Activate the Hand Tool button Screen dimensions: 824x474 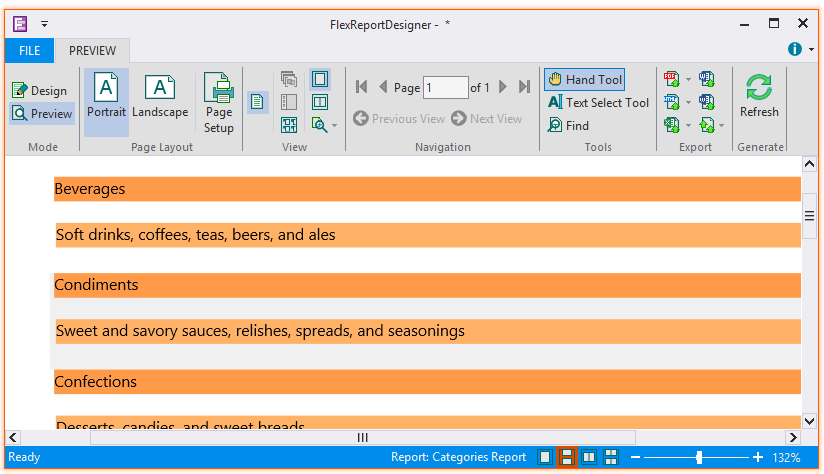tap(584, 80)
